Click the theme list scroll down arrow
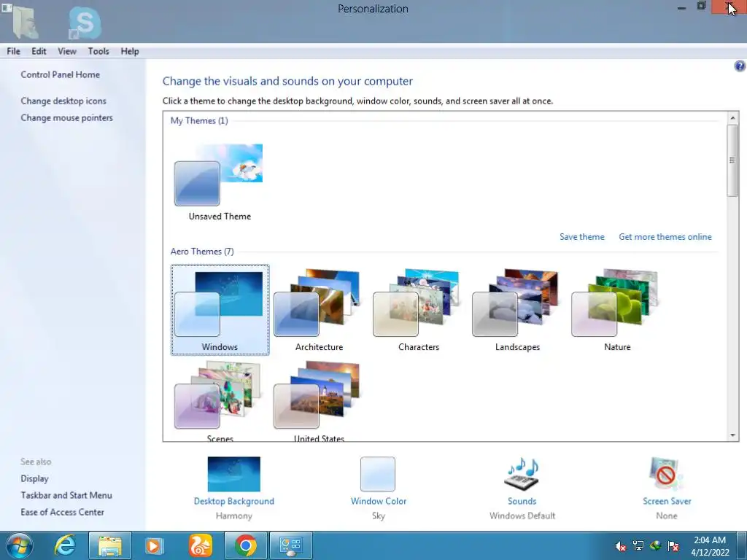Screen dimensions: 747x560 click(732, 435)
